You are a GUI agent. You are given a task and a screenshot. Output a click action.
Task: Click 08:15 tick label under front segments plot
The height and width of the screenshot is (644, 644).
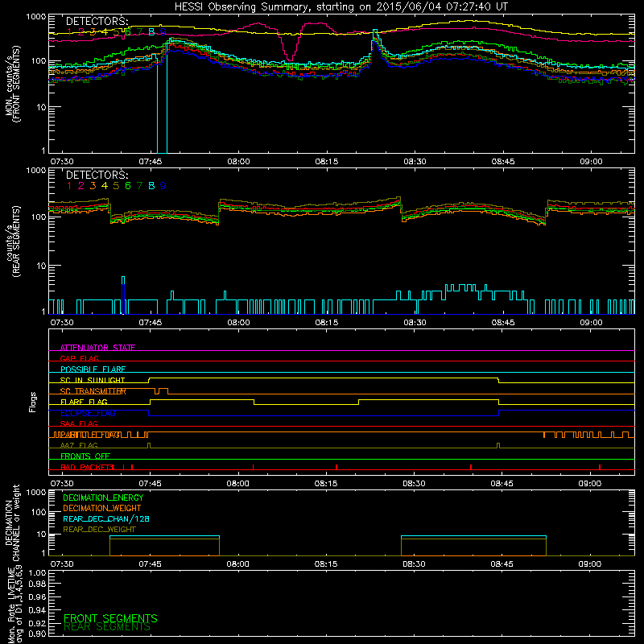[327, 162]
